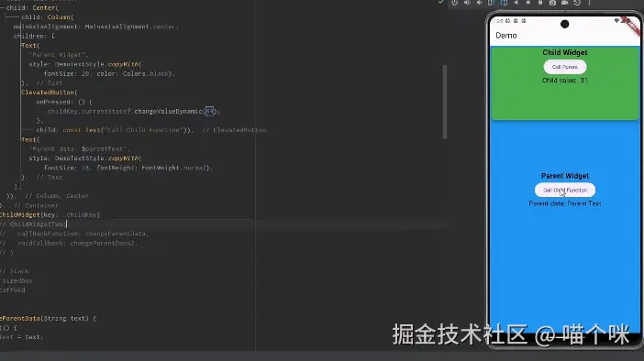Open the emulator extended controls three-dot menu
The height and width of the screenshot is (361, 644).
coord(589,3)
